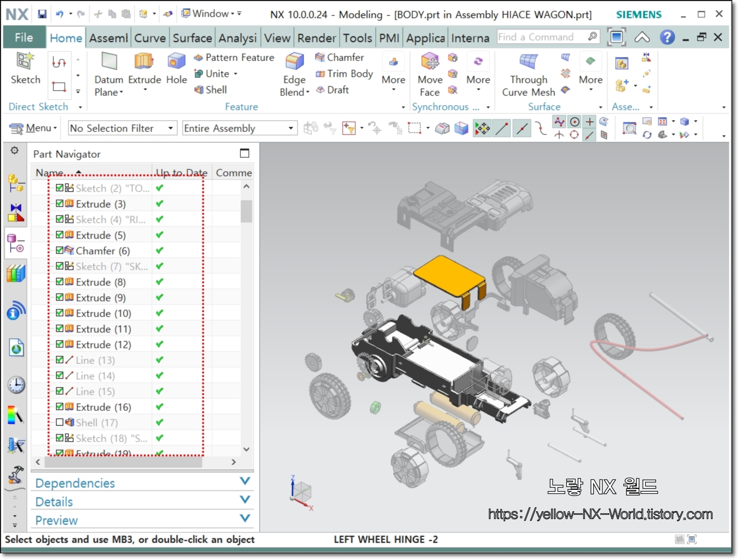Image resolution: width=739 pixels, height=560 pixels.
Task: Uncheck the Extrude (16) checkbox
Action: [x=60, y=407]
